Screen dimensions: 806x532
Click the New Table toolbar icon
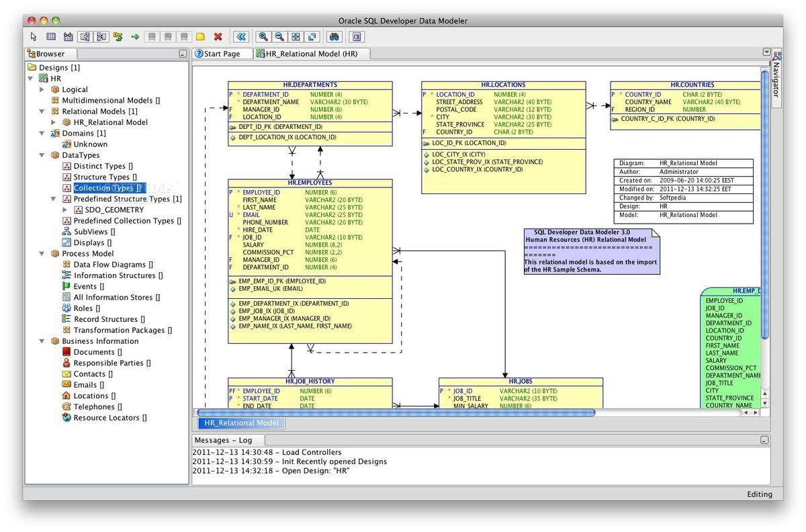(51, 37)
